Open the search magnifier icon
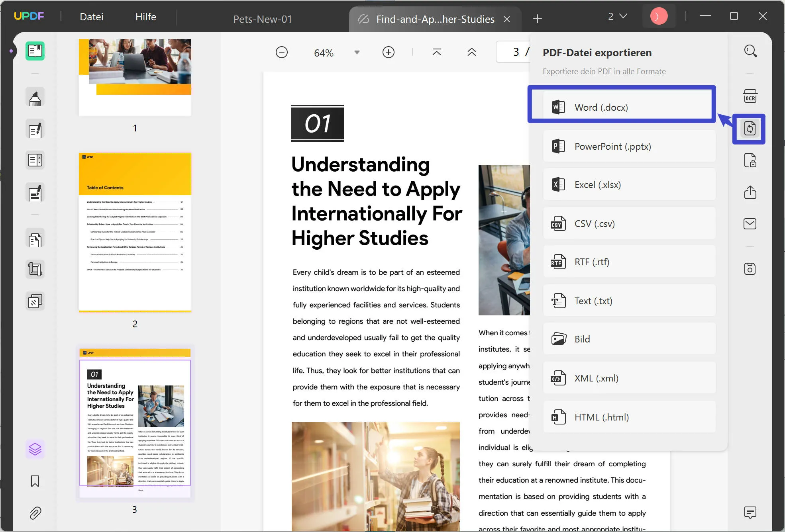The height and width of the screenshot is (532, 785). [x=750, y=51]
